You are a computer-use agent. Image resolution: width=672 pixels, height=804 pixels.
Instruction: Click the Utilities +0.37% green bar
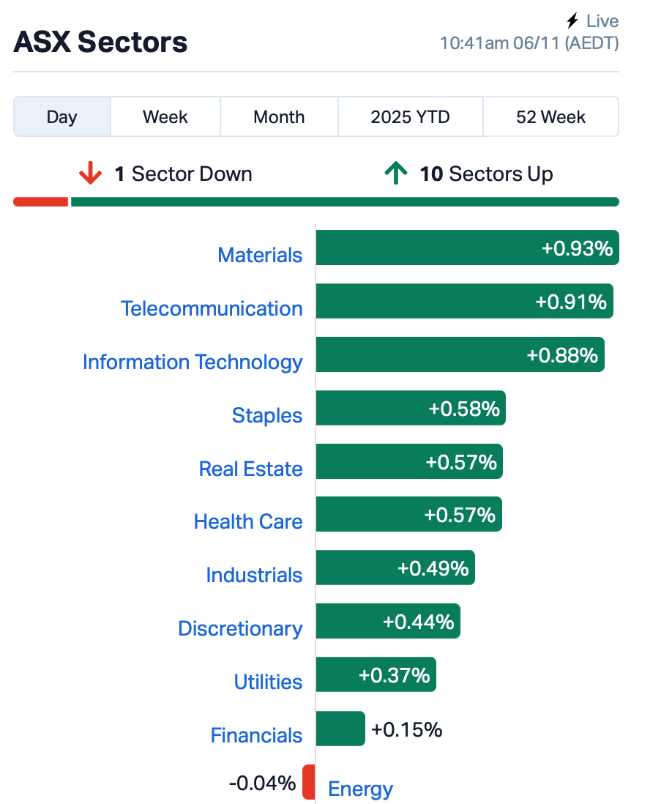[376, 674]
